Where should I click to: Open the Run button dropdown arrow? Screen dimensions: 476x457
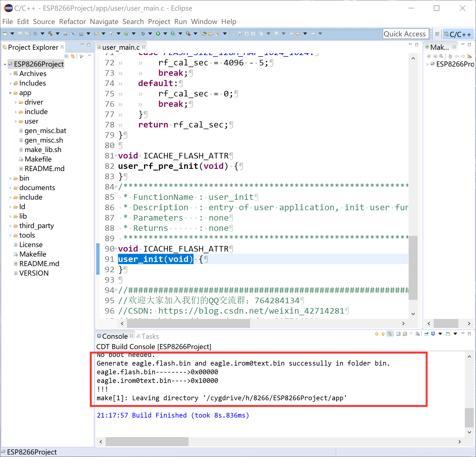[165, 34]
